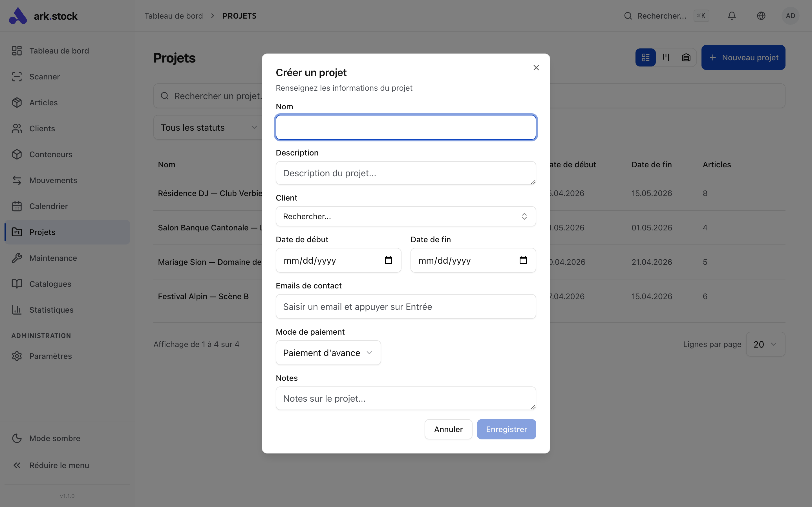Viewport: 812px width, 507px height.
Task: Open the Tous les statuts filter
Action: (208, 127)
